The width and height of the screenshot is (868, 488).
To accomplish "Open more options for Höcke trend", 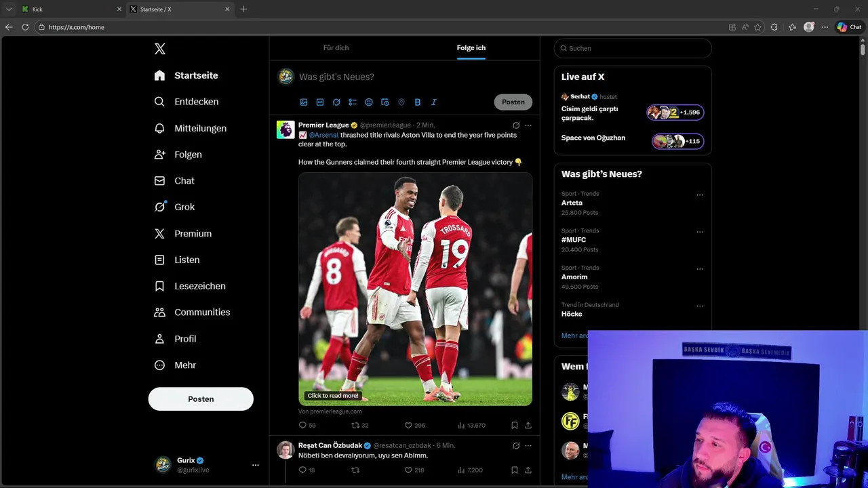I will coord(700,306).
